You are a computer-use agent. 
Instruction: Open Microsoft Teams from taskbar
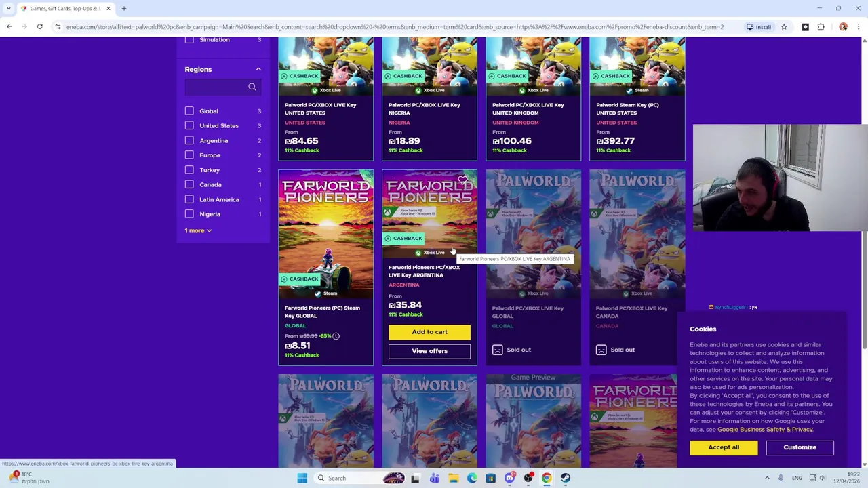[434, 478]
